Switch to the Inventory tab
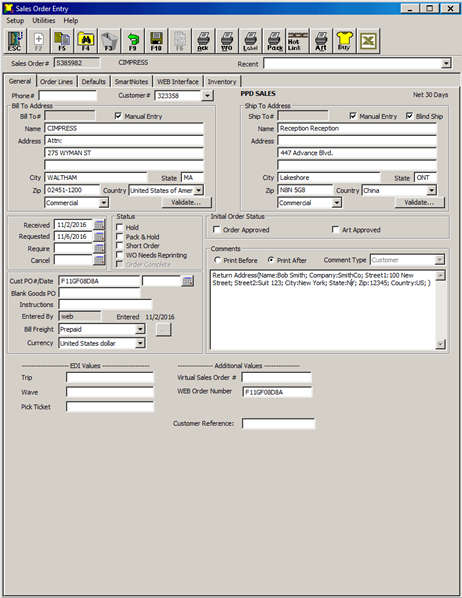 pyautogui.click(x=222, y=82)
